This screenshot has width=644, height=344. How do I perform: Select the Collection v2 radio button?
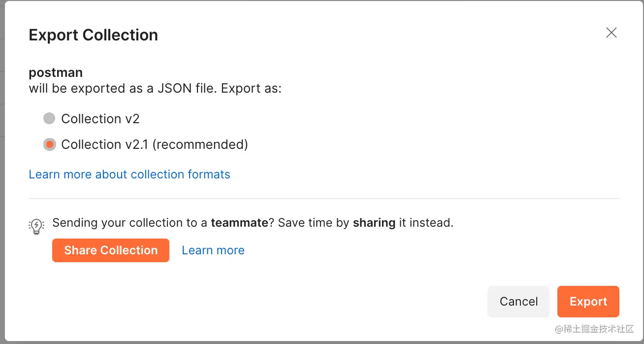click(x=49, y=119)
